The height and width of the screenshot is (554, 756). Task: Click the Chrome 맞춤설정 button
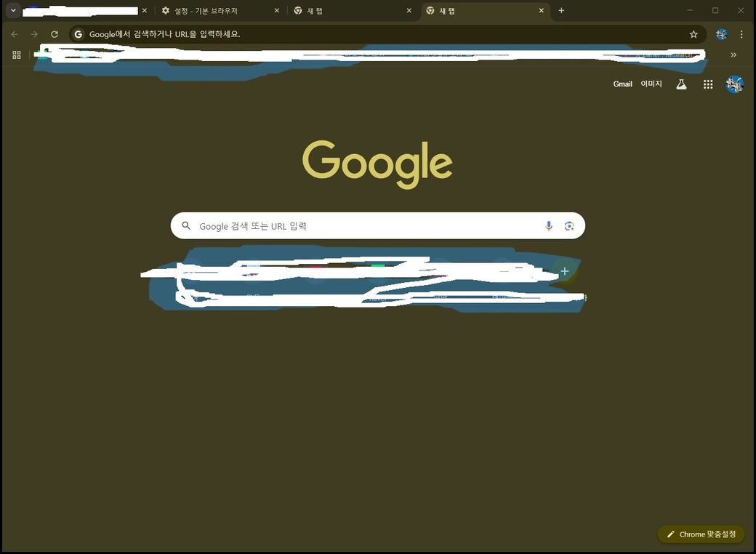pyautogui.click(x=701, y=534)
